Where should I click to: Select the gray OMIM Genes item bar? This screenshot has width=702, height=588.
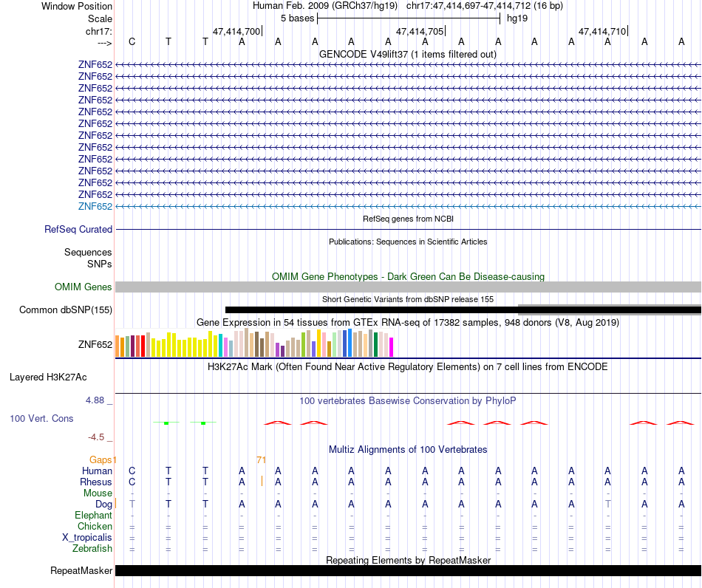[408, 287]
